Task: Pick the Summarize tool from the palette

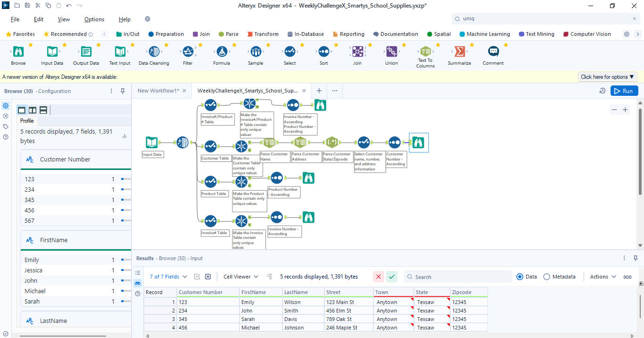Action: click(459, 52)
